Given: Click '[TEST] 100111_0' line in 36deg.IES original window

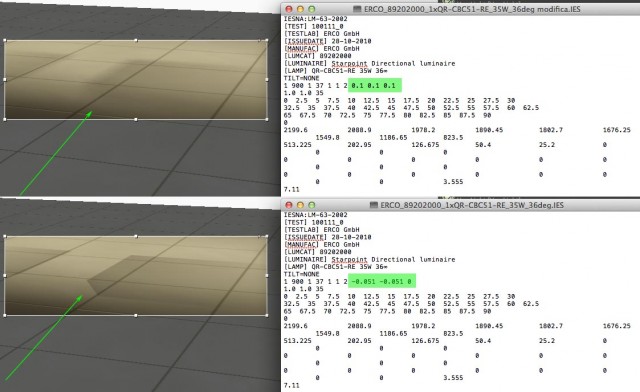Looking at the screenshot, I should pos(313,222).
